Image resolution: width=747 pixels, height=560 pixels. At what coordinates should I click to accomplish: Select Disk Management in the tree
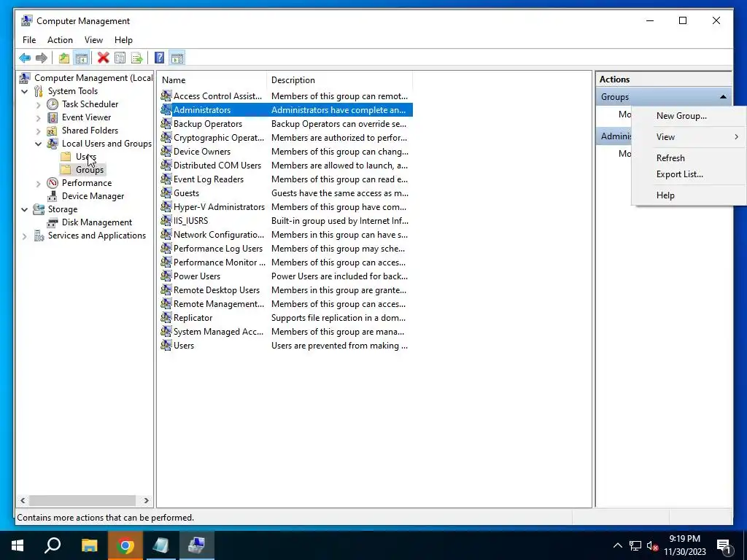pyautogui.click(x=97, y=222)
